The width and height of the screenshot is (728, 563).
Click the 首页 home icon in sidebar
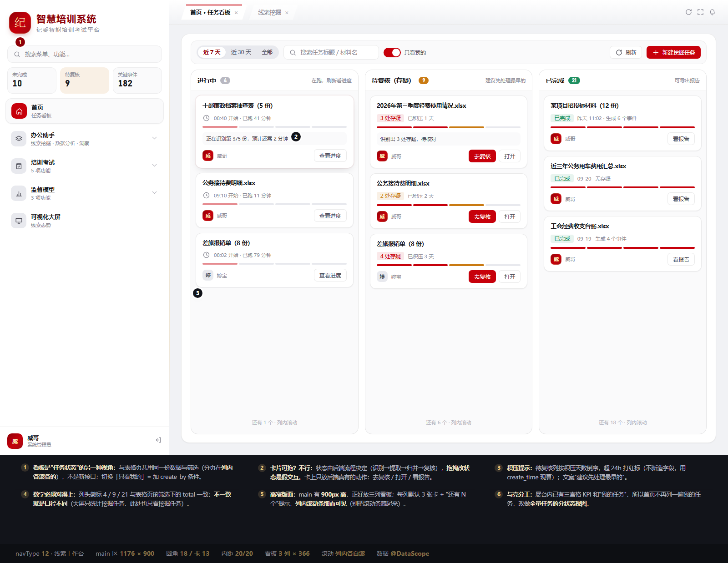tap(19, 111)
